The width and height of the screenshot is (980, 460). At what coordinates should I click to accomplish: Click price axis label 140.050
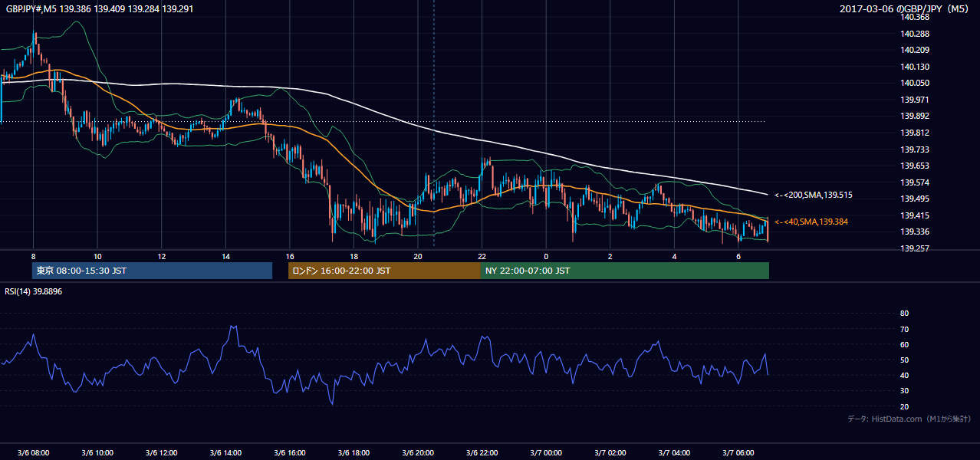pos(916,83)
